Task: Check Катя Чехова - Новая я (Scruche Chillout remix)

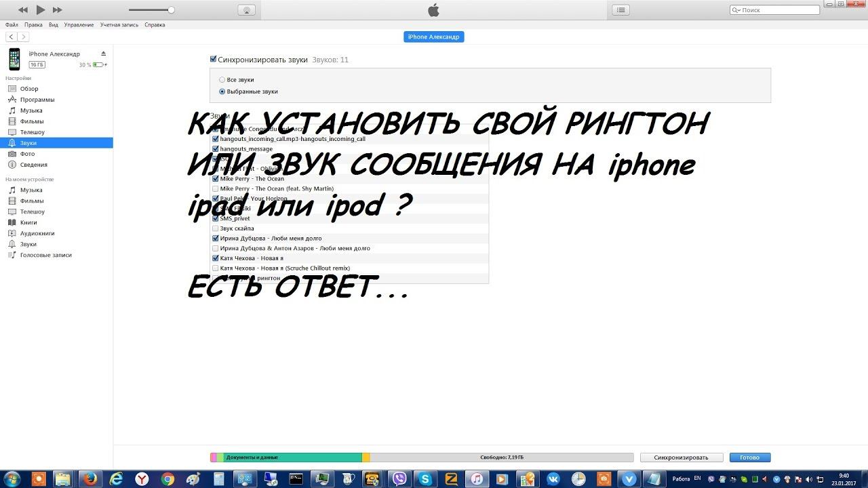Action: (216, 268)
